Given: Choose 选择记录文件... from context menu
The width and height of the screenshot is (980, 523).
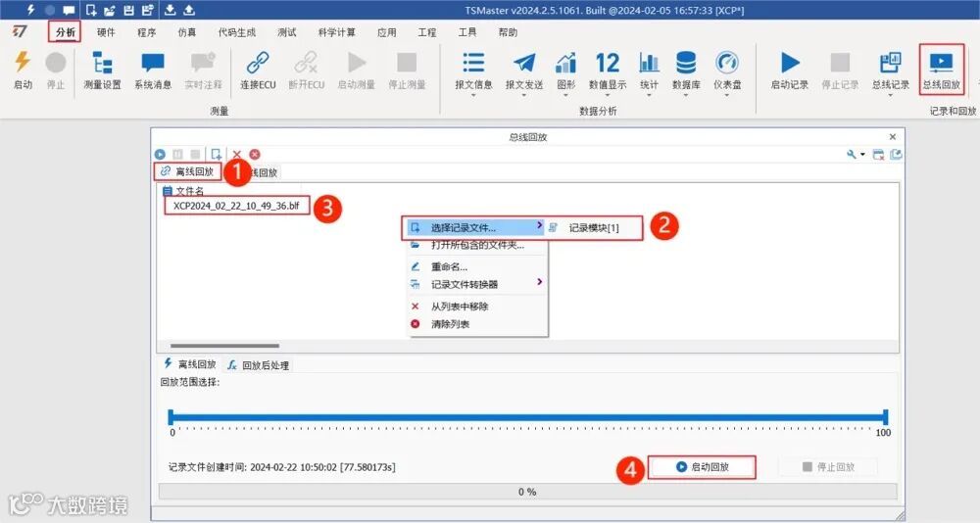Looking at the screenshot, I should point(475,228).
